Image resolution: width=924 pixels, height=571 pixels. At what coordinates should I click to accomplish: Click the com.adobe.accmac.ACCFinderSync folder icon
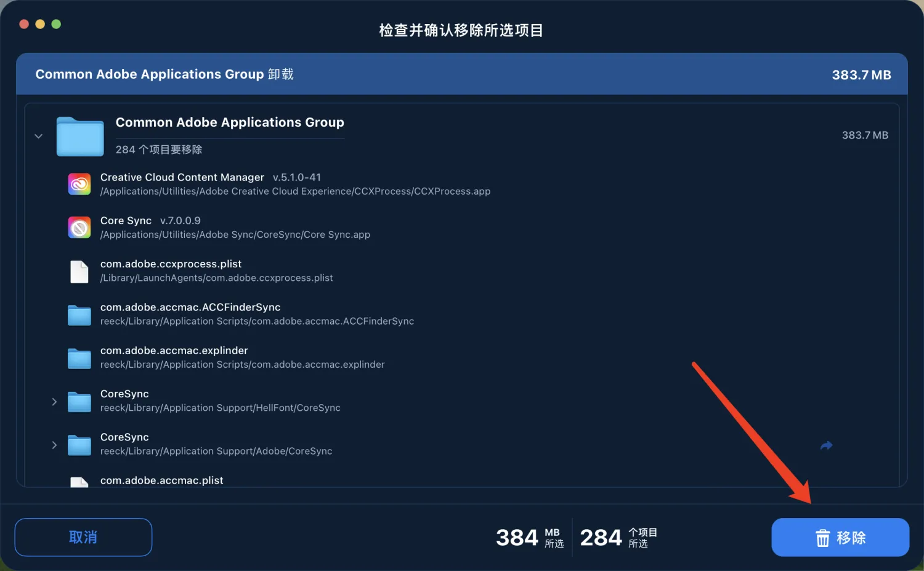tap(79, 314)
